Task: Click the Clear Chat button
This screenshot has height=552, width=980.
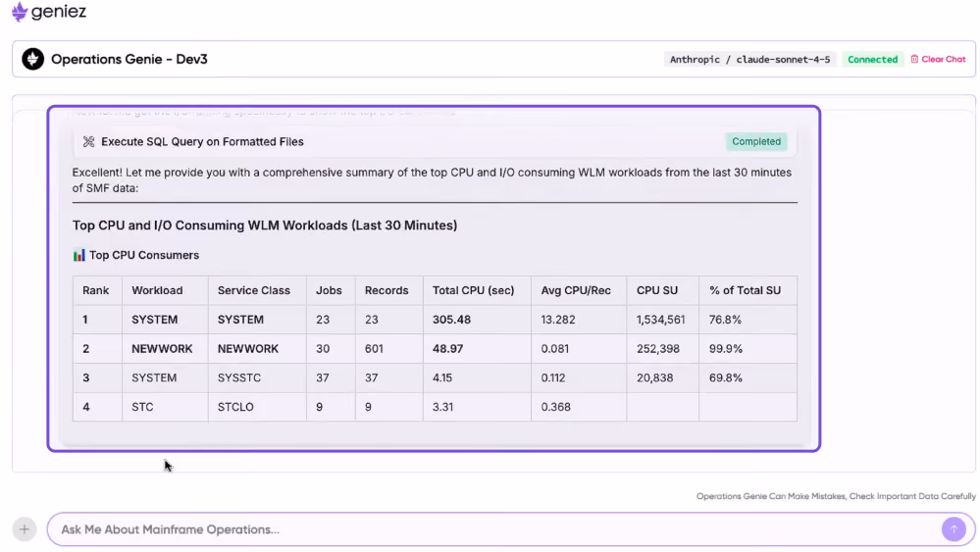Action: (938, 60)
